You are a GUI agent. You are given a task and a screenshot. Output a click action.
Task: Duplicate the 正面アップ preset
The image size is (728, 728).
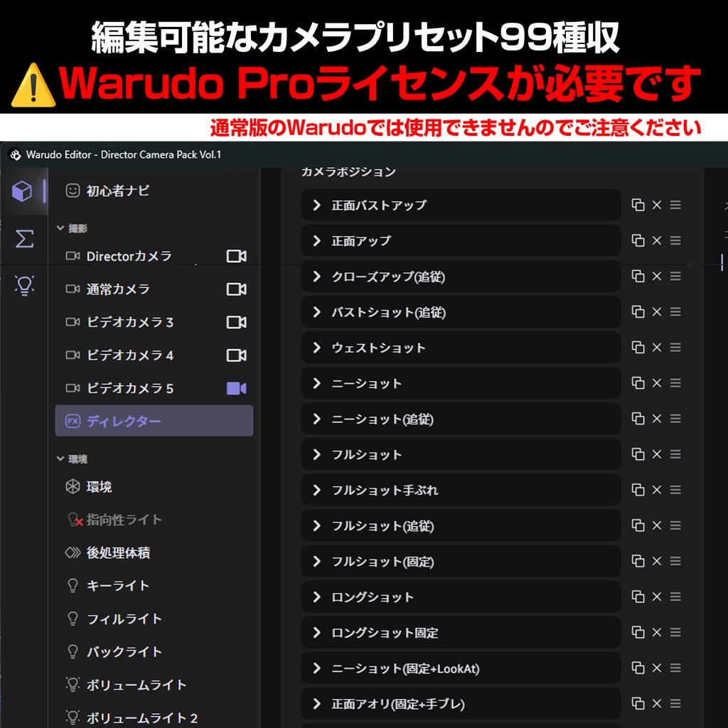point(638,240)
